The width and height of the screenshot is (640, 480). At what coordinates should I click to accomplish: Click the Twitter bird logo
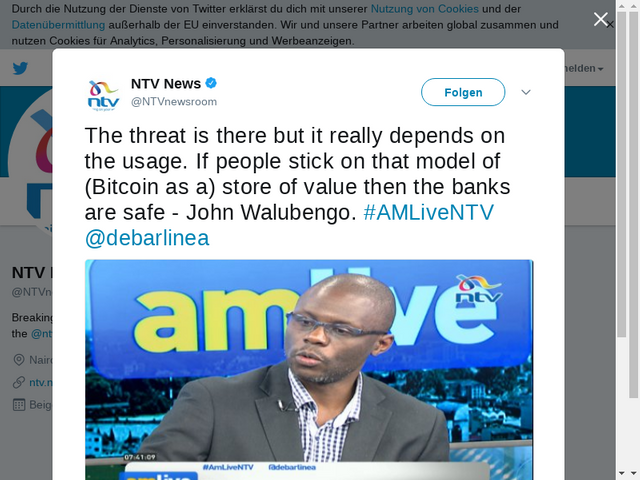[x=20, y=68]
